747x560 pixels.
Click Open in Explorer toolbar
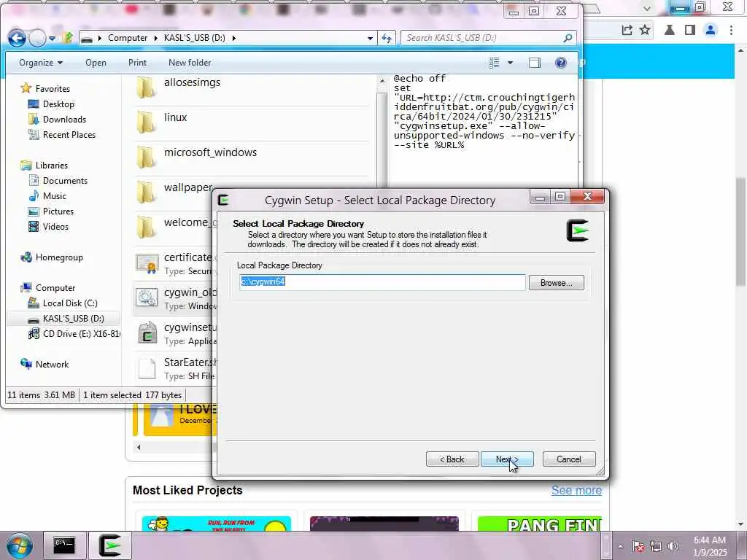click(x=96, y=63)
